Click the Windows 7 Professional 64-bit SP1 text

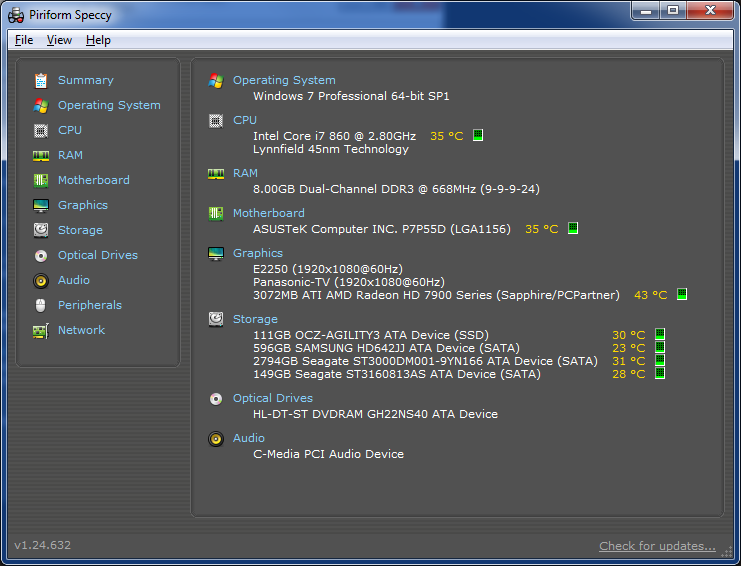(351, 96)
